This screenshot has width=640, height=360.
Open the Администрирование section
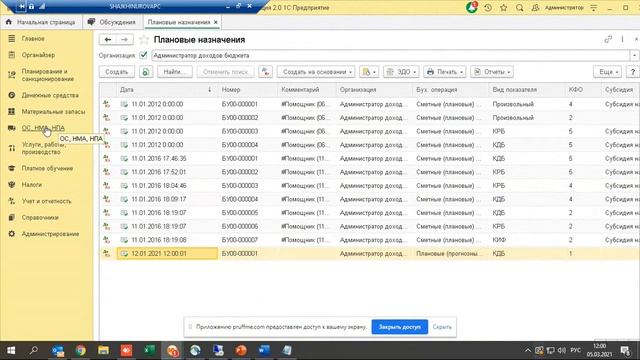[x=50, y=234]
